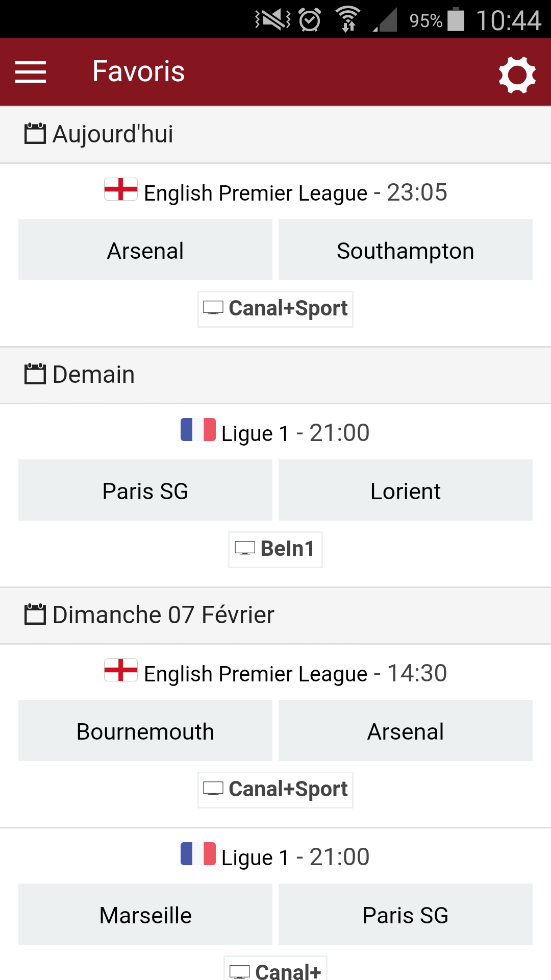Tap England flag on 23:05 match
551x980 pixels.
pyautogui.click(x=121, y=189)
